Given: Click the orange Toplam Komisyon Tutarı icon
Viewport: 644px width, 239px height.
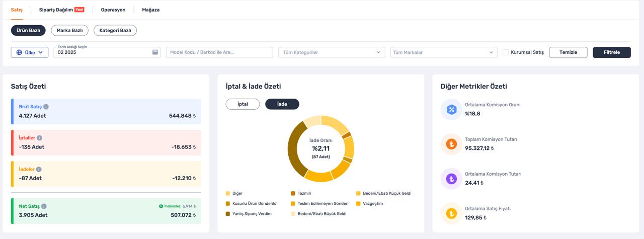Looking at the screenshot, I should (x=451, y=144).
